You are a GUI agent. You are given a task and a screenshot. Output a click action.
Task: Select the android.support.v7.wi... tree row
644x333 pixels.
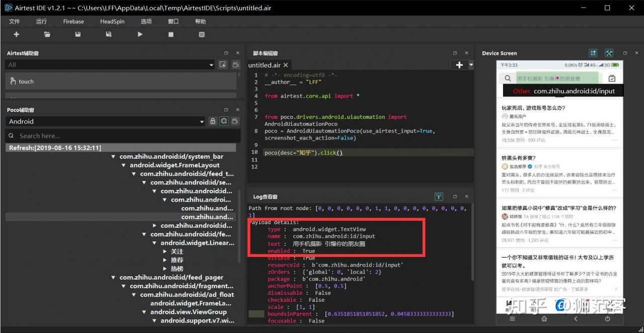pyautogui.click(x=197, y=320)
